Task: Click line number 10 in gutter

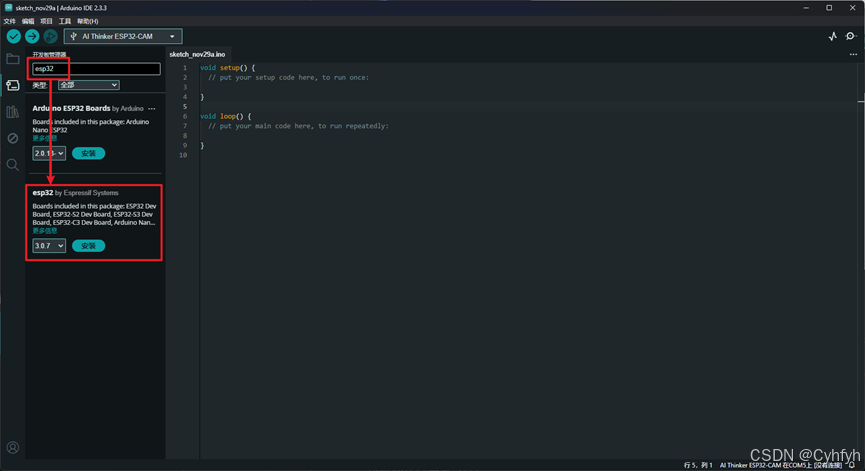Action: coord(183,156)
